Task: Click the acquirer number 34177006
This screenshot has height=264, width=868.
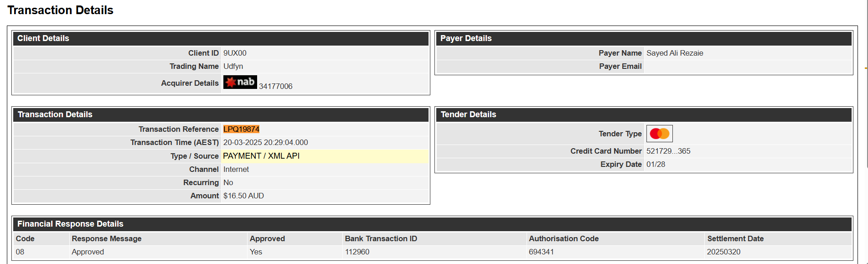Action: pyautogui.click(x=276, y=86)
